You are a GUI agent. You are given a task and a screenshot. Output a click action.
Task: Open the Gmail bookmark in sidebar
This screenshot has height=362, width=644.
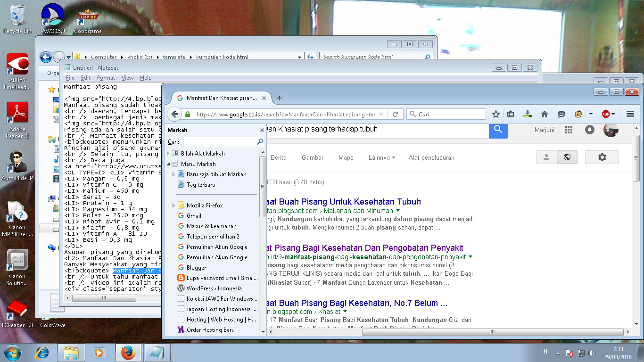(194, 216)
